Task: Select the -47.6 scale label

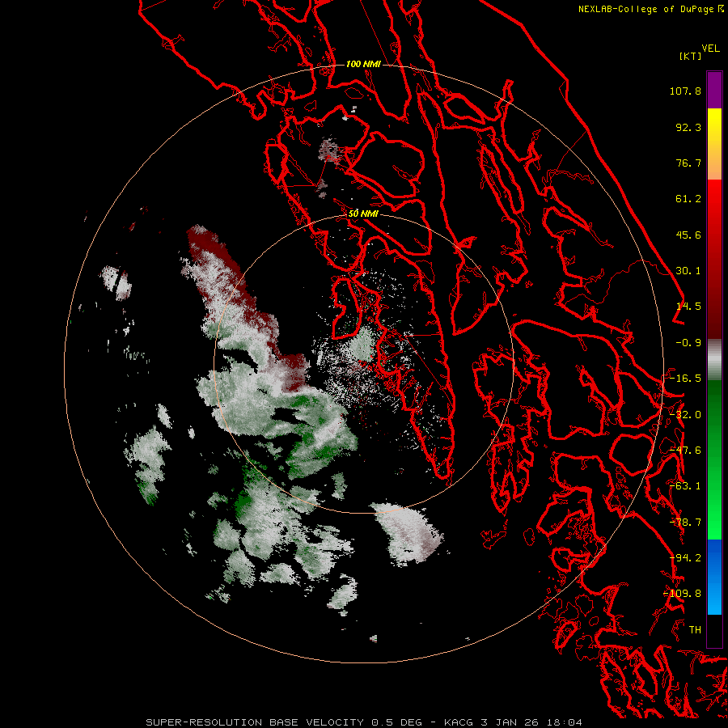Action: [685, 451]
